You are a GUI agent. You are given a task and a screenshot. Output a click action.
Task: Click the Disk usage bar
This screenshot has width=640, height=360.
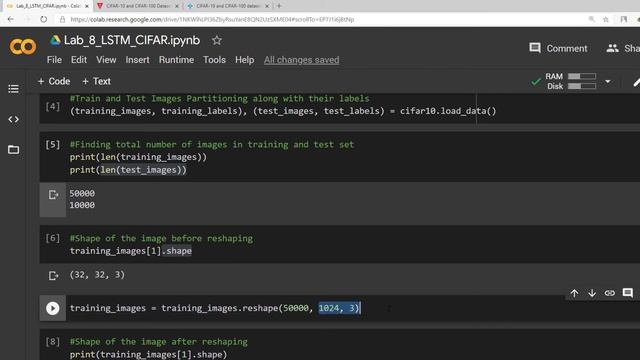pyautogui.click(x=582, y=86)
